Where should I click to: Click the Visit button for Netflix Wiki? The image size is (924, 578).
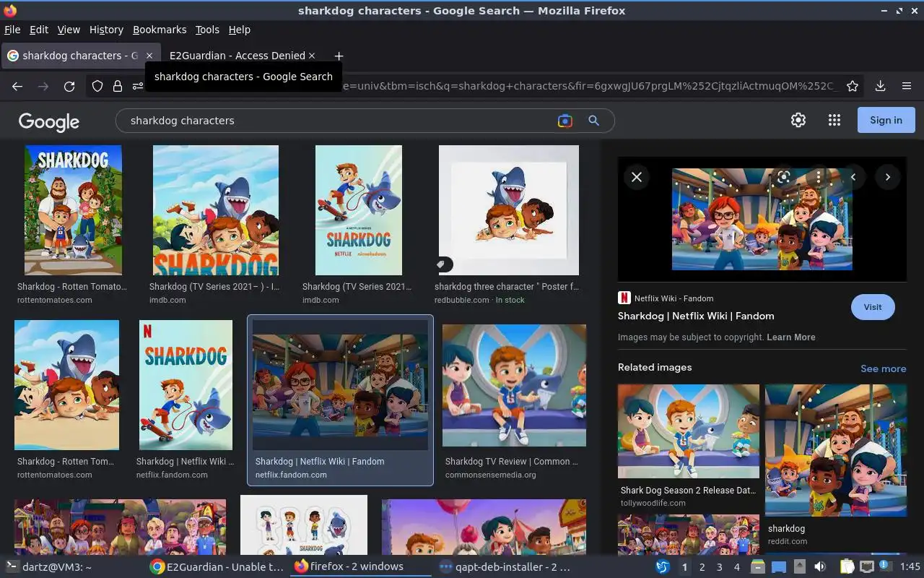[873, 307]
